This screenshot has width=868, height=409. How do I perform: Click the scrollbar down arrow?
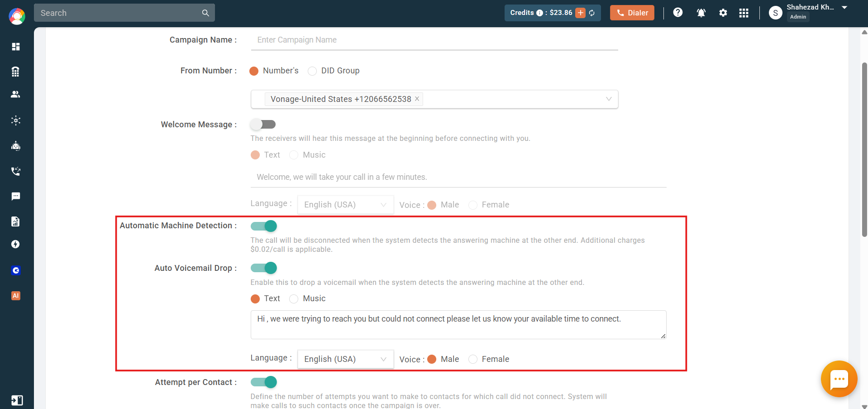point(864,406)
